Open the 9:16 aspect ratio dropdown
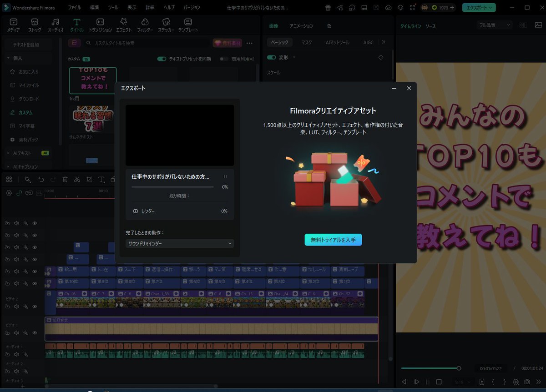Image resolution: width=546 pixels, height=392 pixels. click(463, 382)
